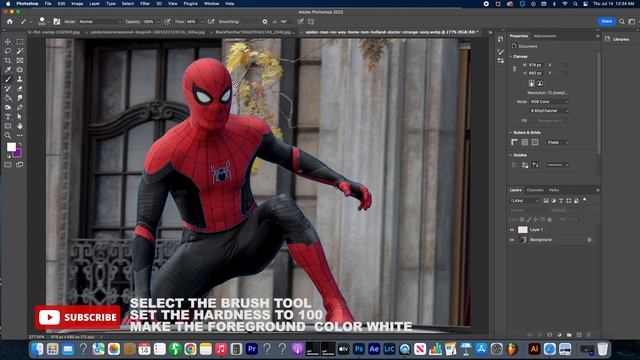Create a new group folder icon

click(x=569, y=335)
